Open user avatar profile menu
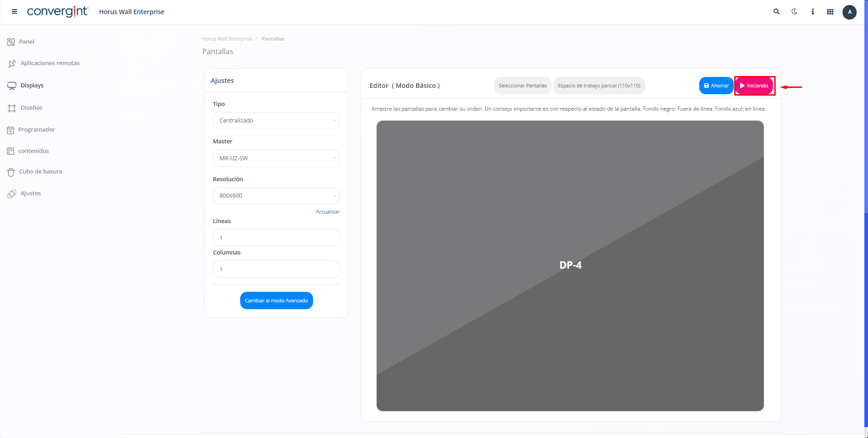868x438 pixels. pos(849,12)
